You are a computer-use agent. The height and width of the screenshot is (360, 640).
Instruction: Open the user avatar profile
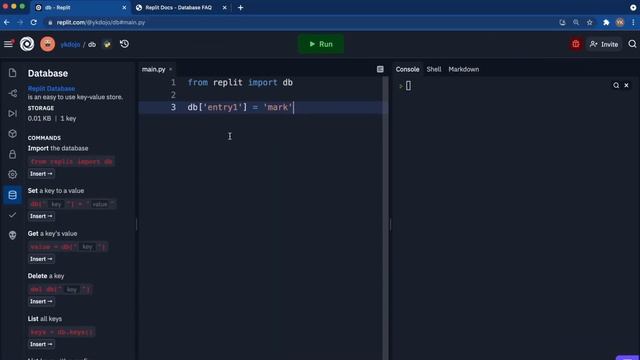[x=48, y=44]
